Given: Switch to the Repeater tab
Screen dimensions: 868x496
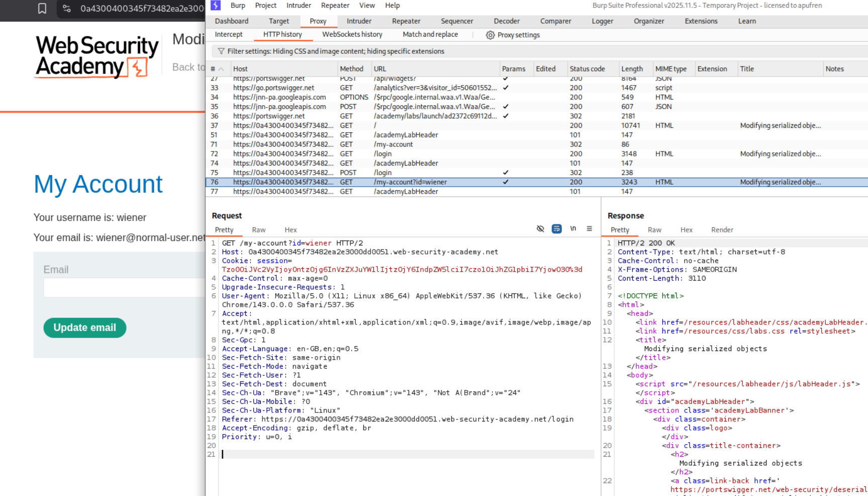Looking at the screenshot, I should 406,21.
